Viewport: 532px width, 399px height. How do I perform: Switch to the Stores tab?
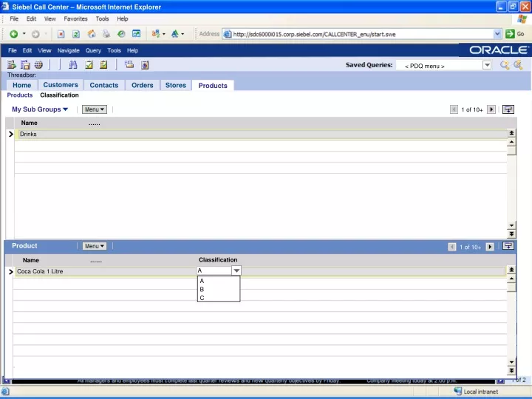175,85
